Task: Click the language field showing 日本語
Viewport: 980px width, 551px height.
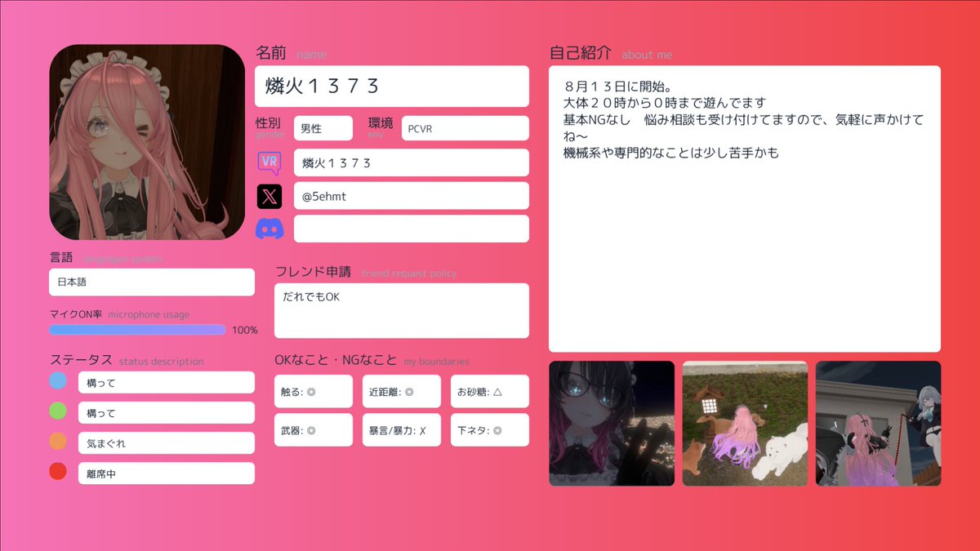Action: pyautogui.click(x=152, y=282)
